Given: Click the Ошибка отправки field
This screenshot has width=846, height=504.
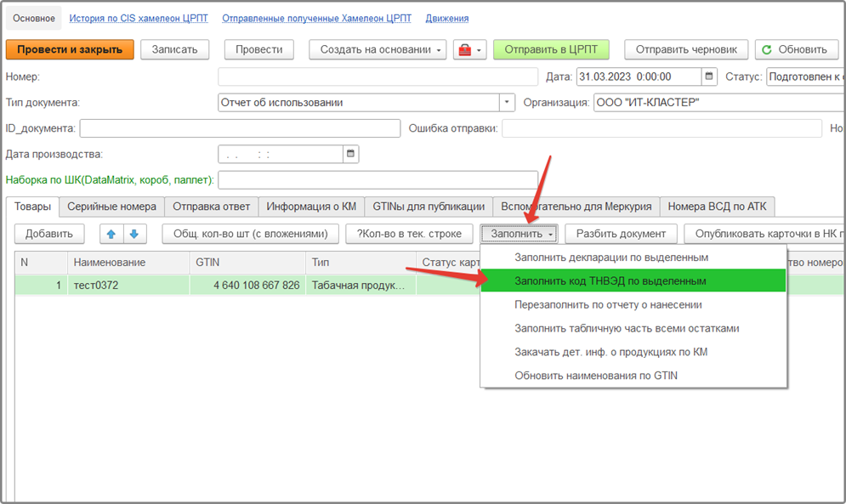Looking at the screenshot, I should coord(661,128).
